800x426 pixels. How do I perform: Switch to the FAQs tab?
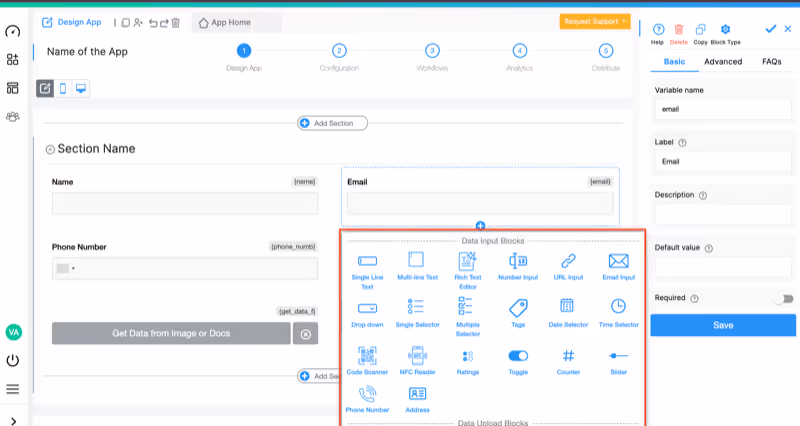771,61
